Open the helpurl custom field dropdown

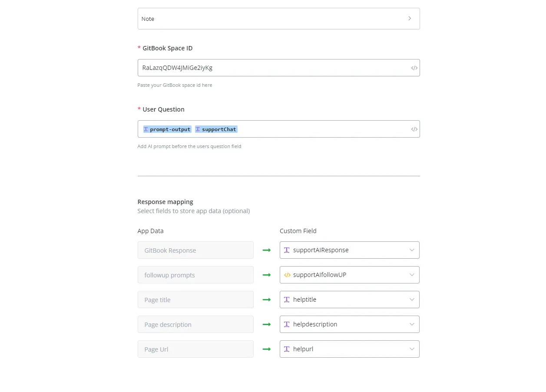point(350,349)
